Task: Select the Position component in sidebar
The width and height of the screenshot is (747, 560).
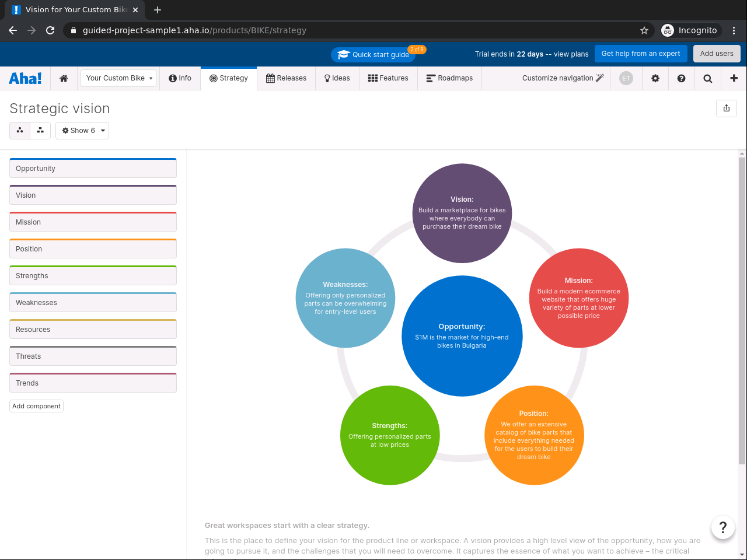Action: pos(93,249)
